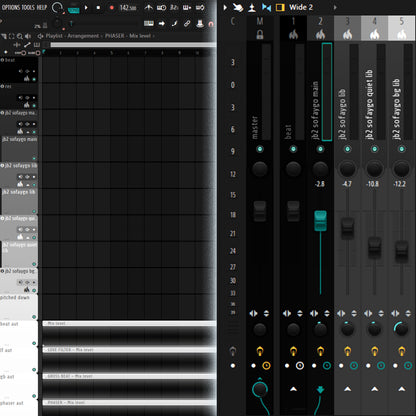Toggle yellow FX switch on master track
This screenshot has width=416, height=416.
260,351
